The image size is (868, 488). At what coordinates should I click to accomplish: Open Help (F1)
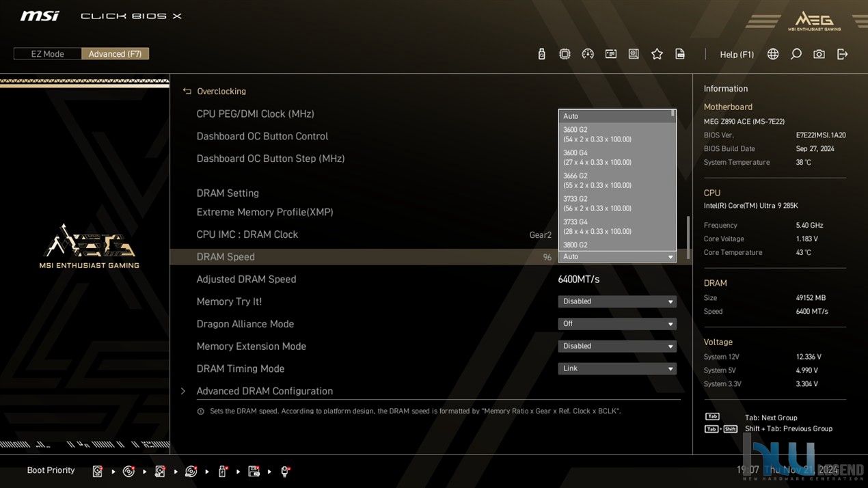737,55
